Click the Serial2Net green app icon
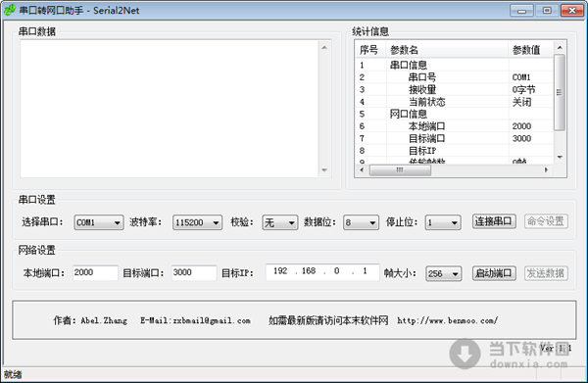Viewport: 588px width, 383px height. [10, 10]
